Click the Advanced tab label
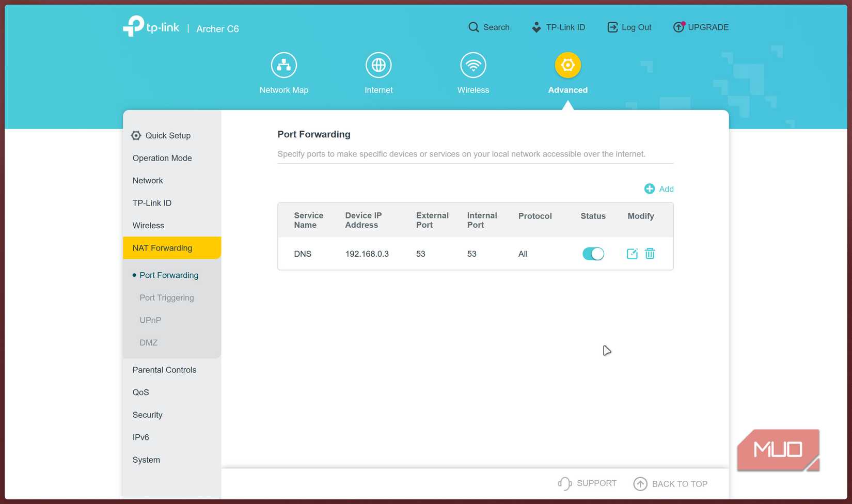Image resolution: width=852 pixels, height=504 pixels. point(568,90)
